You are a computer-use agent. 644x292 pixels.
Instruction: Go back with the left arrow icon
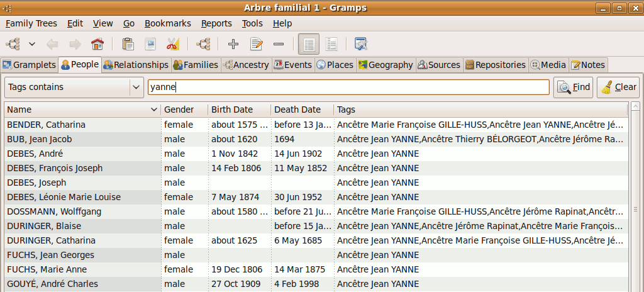(x=53, y=44)
